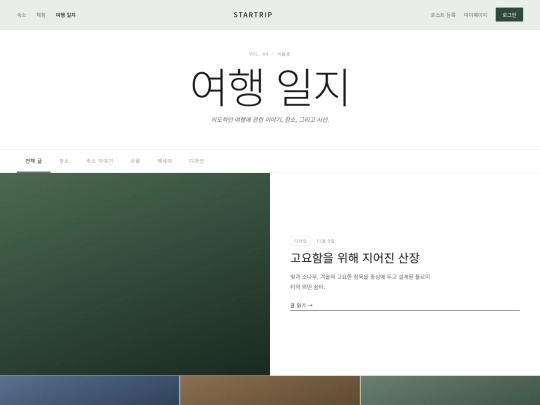This screenshot has height=405, width=540.
Task: Open the light green article card thumbnail
Action: point(450,391)
